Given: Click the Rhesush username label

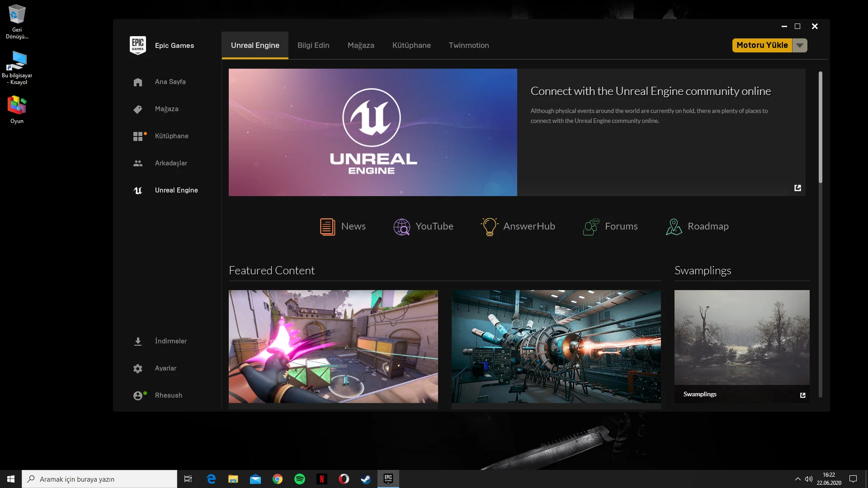Looking at the screenshot, I should 169,395.
